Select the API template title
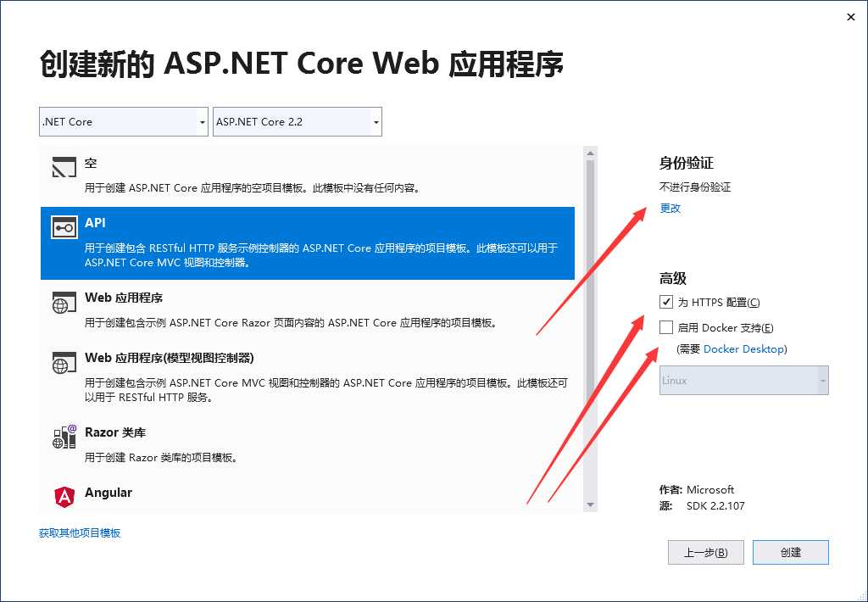 coord(95,223)
